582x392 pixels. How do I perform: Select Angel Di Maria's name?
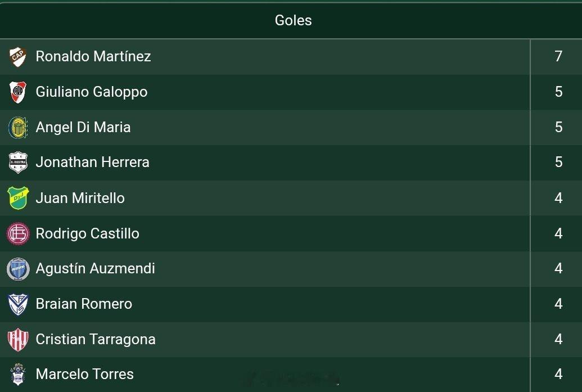coord(83,127)
